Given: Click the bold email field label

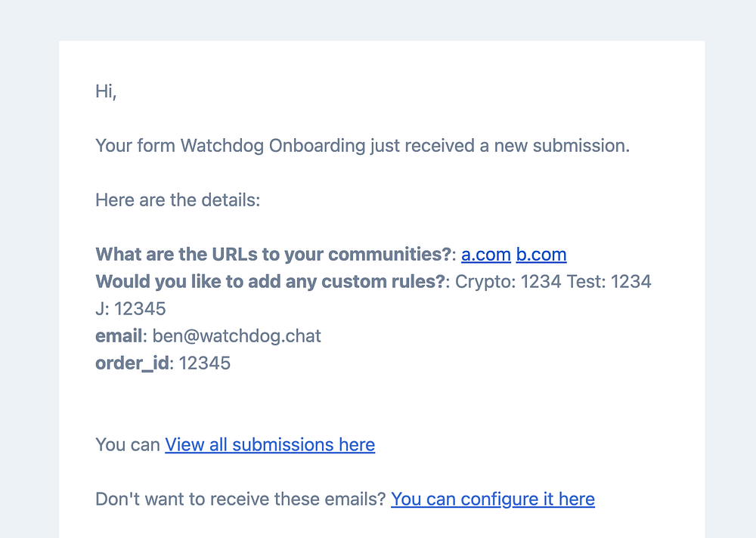Looking at the screenshot, I should (x=119, y=336).
